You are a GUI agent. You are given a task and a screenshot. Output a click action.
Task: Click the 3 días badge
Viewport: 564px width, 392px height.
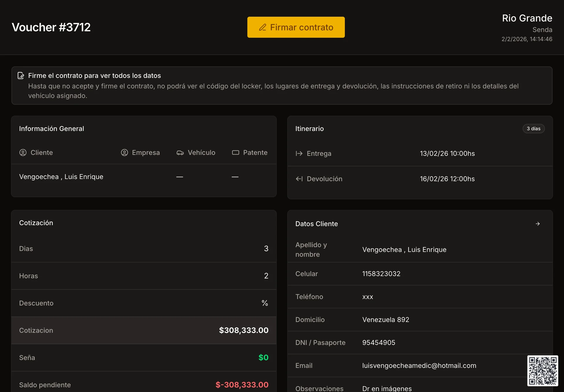[533, 129]
